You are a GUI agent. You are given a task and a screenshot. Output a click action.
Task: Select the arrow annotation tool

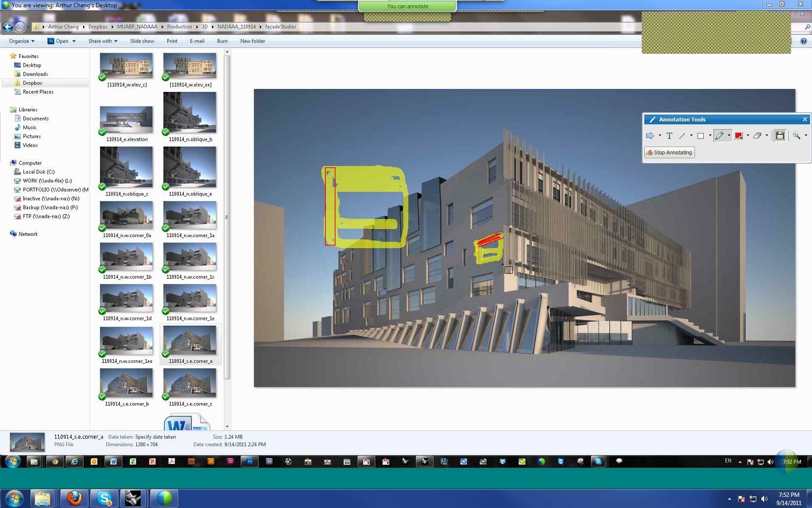point(650,136)
